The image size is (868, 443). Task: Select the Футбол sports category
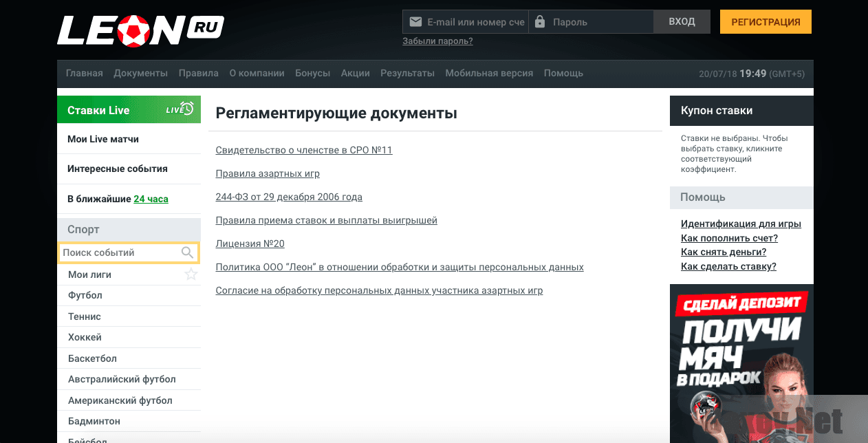coord(85,295)
